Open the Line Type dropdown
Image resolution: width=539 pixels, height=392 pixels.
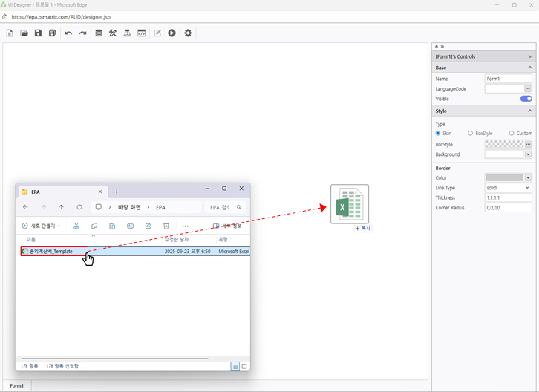[508, 188]
